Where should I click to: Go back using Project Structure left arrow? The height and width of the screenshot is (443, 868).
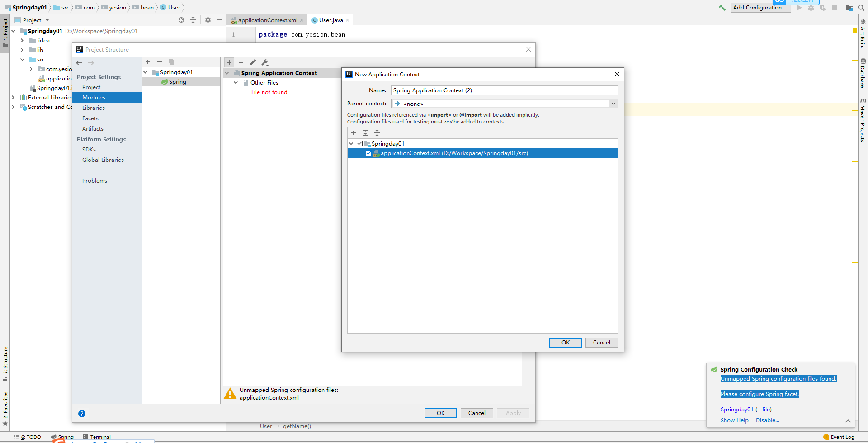click(79, 63)
